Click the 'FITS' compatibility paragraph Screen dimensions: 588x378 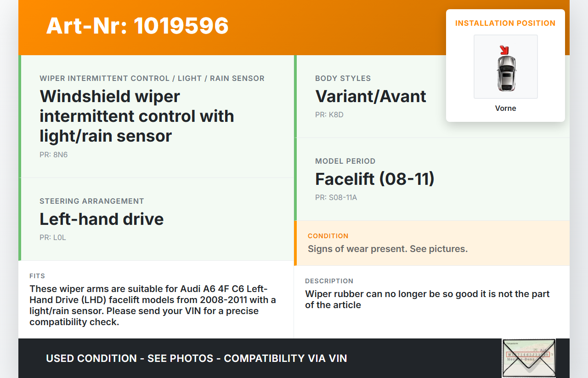(153, 305)
